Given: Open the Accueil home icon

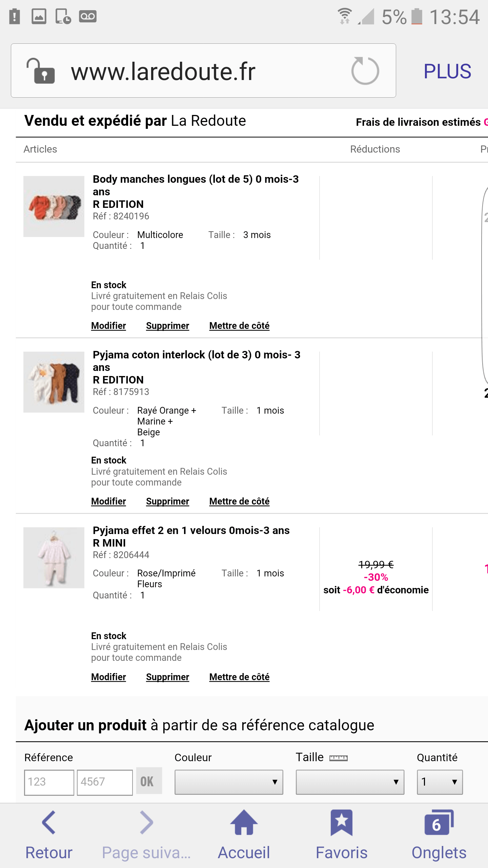Looking at the screenshot, I should pyautogui.click(x=244, y=823).
